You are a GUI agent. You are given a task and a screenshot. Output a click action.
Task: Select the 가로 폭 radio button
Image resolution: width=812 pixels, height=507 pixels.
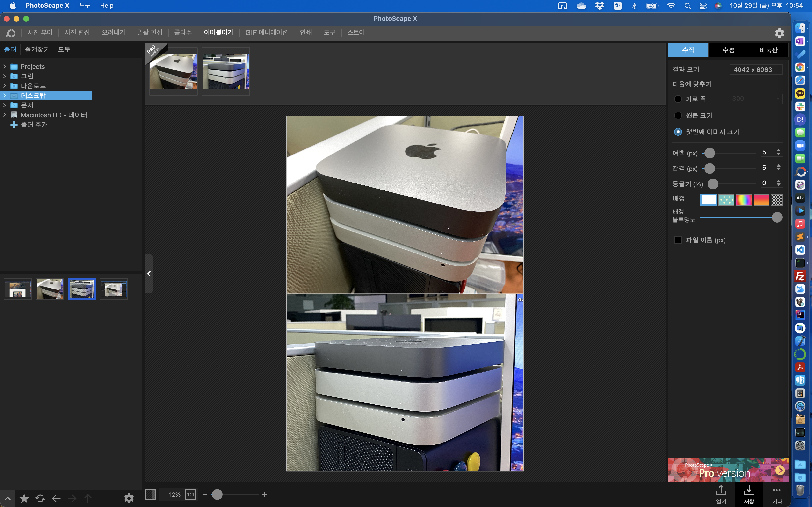click(678, 99)
